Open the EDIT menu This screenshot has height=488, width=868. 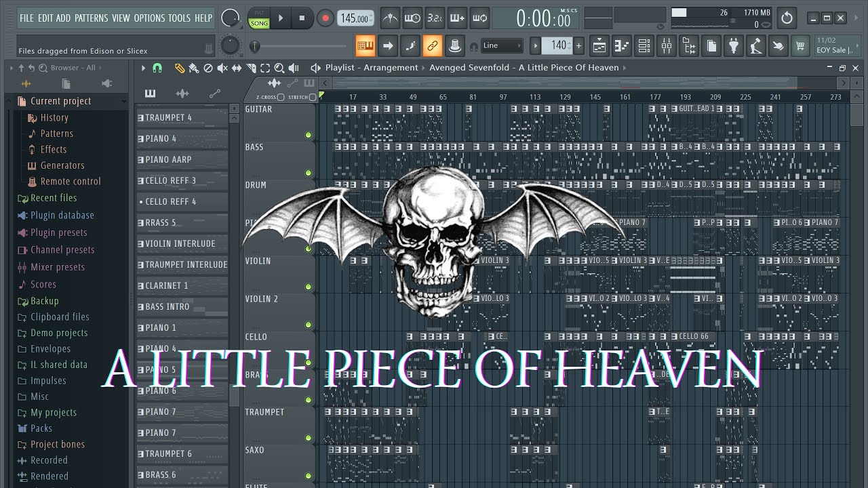click(45, 18)
